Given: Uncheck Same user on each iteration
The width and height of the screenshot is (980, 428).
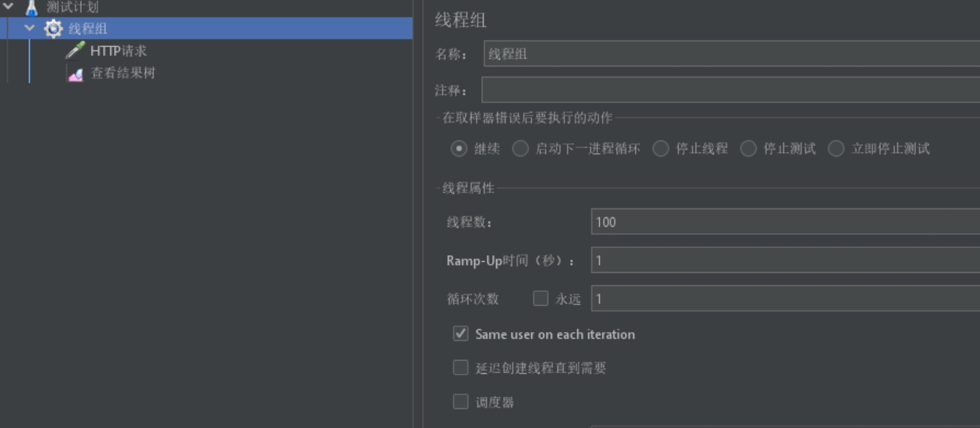Looking at the screenshot, I should pos(460,334).
